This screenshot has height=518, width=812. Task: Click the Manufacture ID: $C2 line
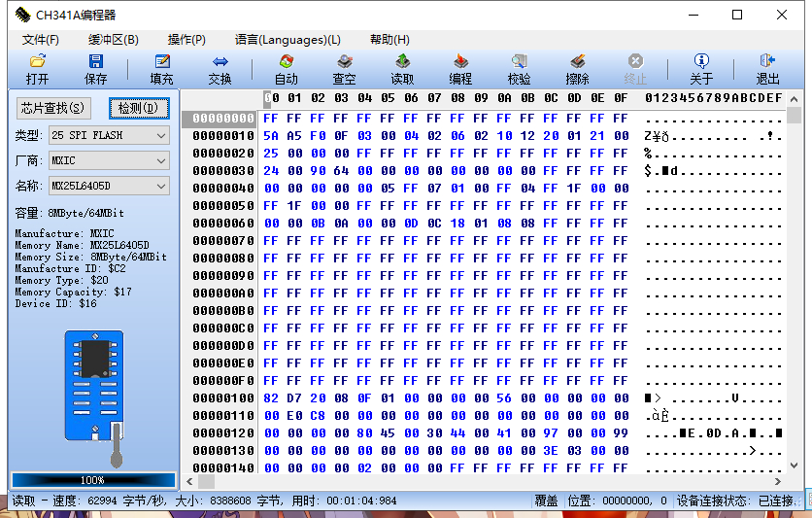click(x=71, y=268)
